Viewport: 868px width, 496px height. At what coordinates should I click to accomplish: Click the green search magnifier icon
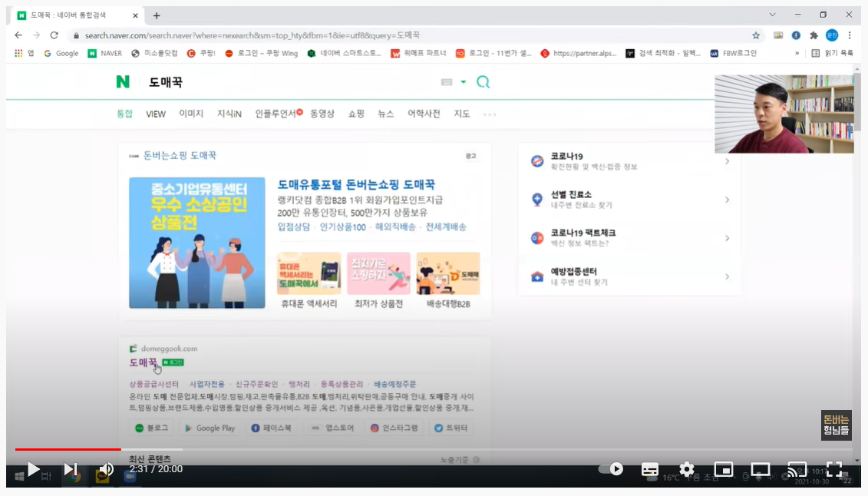click(483, 82)
